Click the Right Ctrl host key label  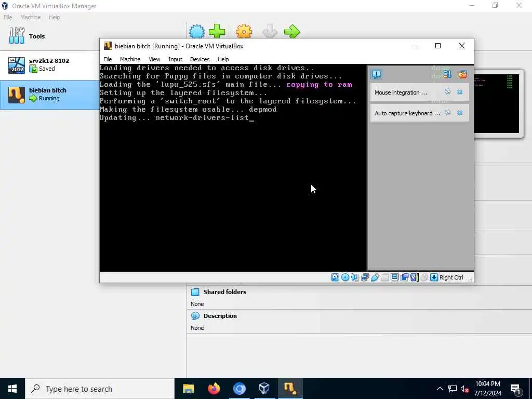[x=451, y=277]
